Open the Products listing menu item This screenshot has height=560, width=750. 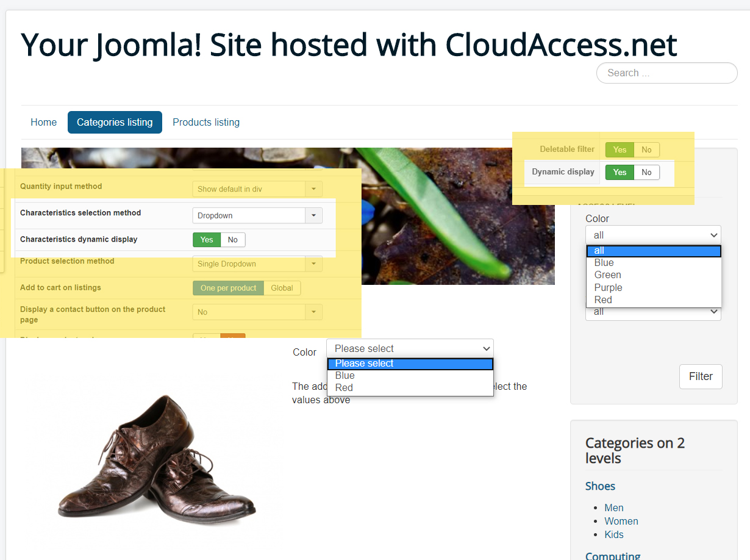[206, 122]
